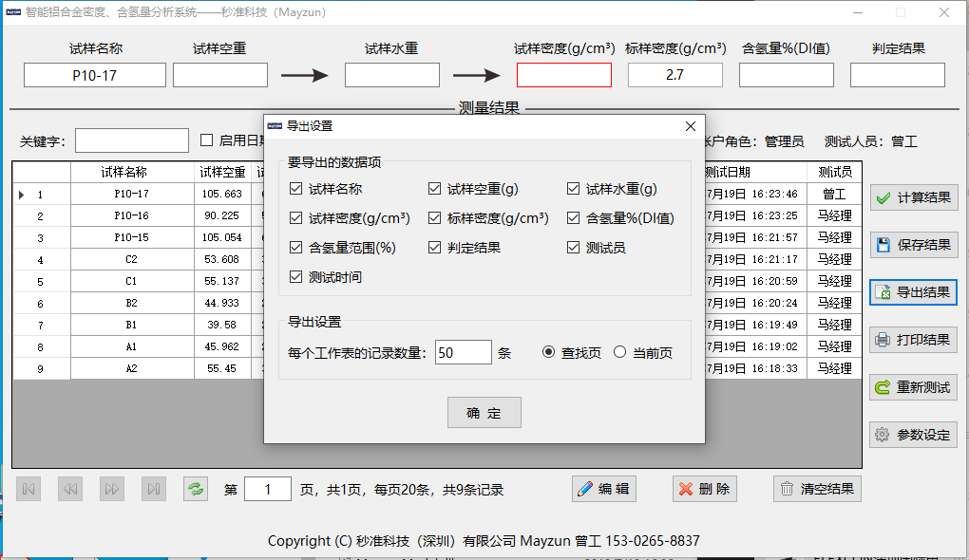This screenshot has height=560, width=969.
Task: Click the 每个工作表的记录数量 input field
Action: click(463, 352)
